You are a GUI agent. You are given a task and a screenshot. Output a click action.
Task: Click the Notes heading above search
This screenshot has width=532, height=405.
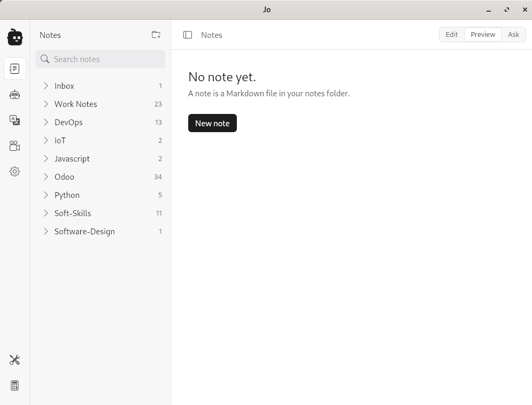50,35
